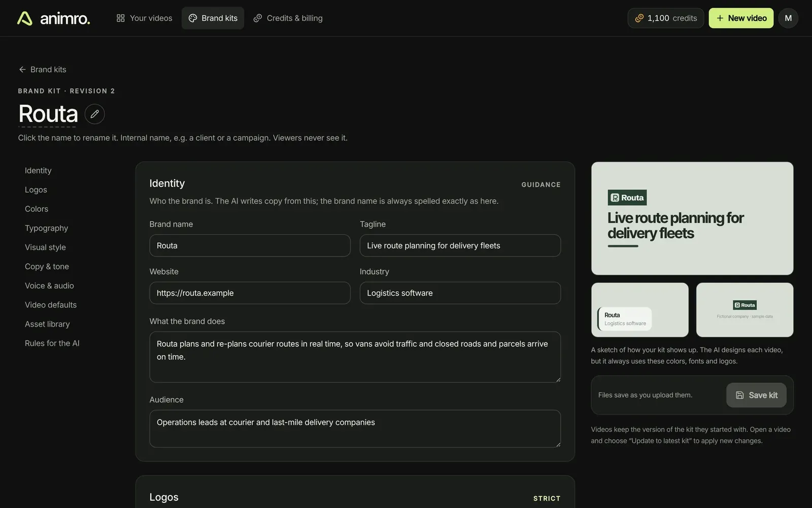This screenshot has width=812, height=508.
Task: Click the Save kit button
Action: (x=756, y=395)
